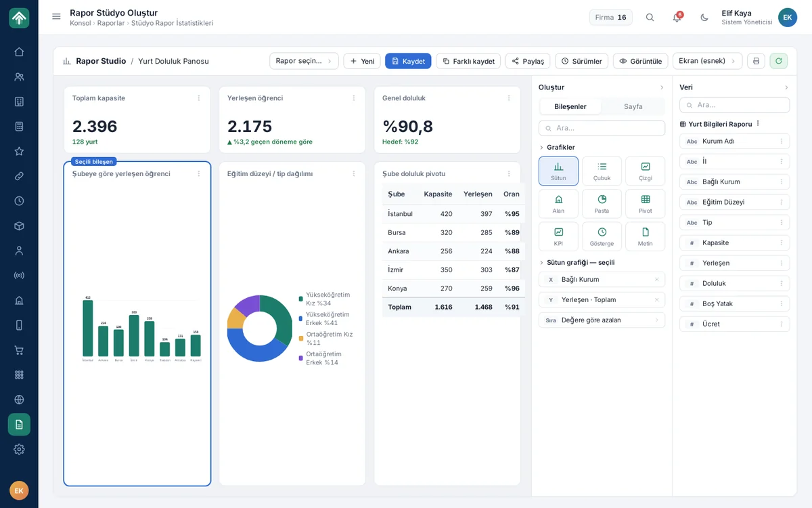Switch to the Sayfa tab

click(633, 106)
